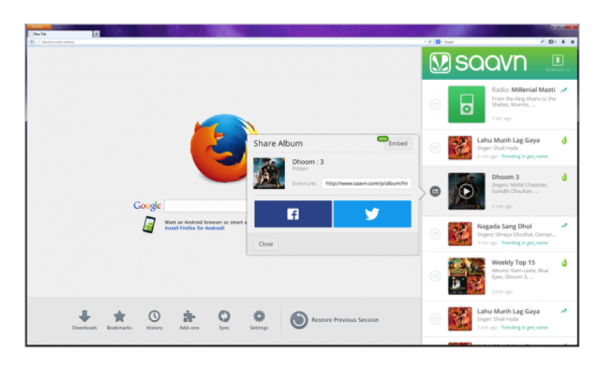Click trending arrow icon on Radio Millenial Masti

click(564, 90)
